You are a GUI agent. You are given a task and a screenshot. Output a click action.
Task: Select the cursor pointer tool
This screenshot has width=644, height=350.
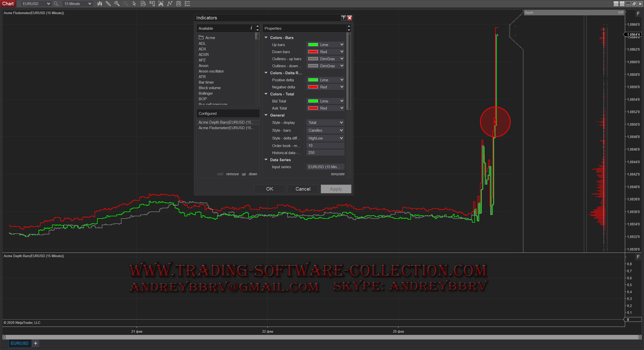pyautogui.click(x=134, y=4)
